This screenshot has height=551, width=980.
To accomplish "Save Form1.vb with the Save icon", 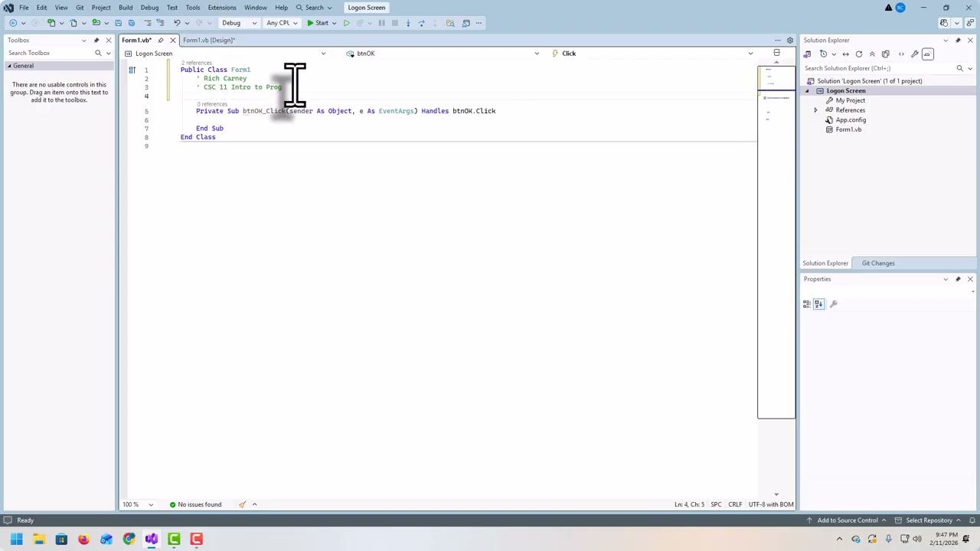I will click(x=118, y=23).
